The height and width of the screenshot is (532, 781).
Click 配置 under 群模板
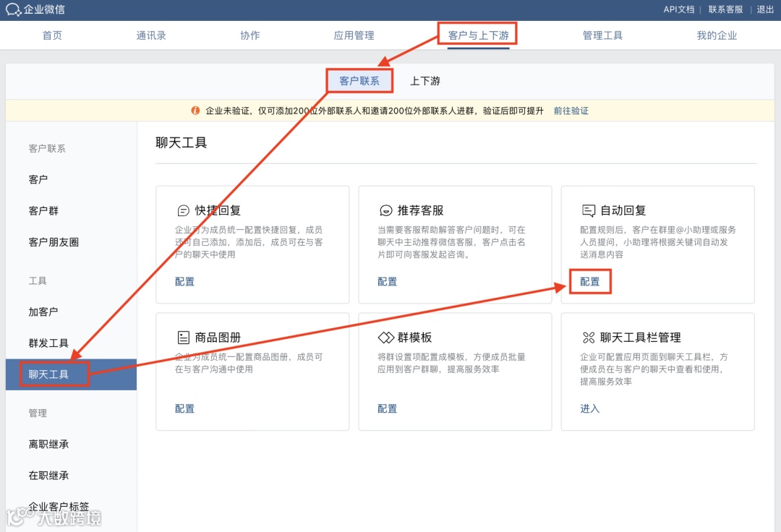coord(387,408)
